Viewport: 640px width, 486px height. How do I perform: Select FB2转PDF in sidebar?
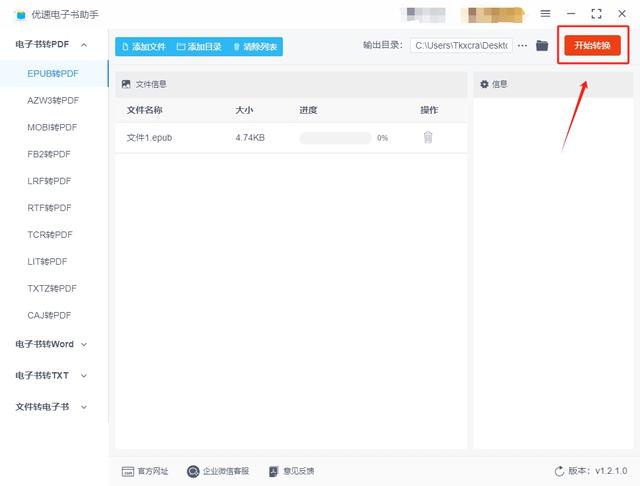coord(49,154)
